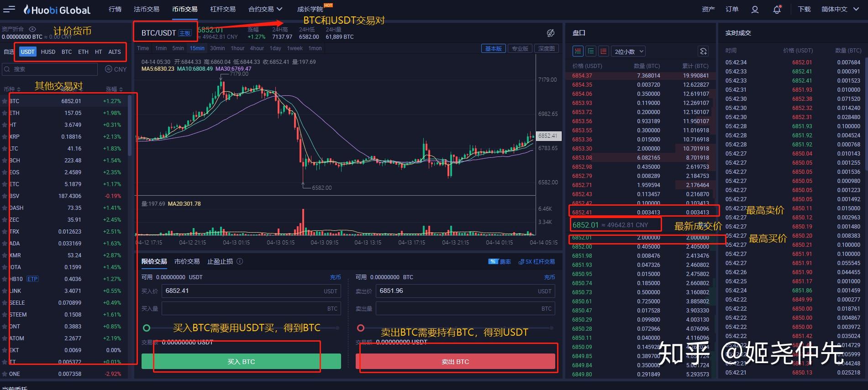868x390 pixels.
Task: Click the green buy amount slider handle
Action: (x=147, y=328)
